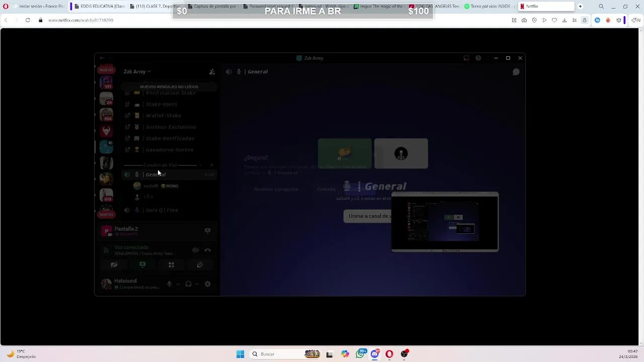Click the invite people icon beside Zzk Army
Image resolution: width=644 pixels, height=362 pixels.
click(212, 72)
